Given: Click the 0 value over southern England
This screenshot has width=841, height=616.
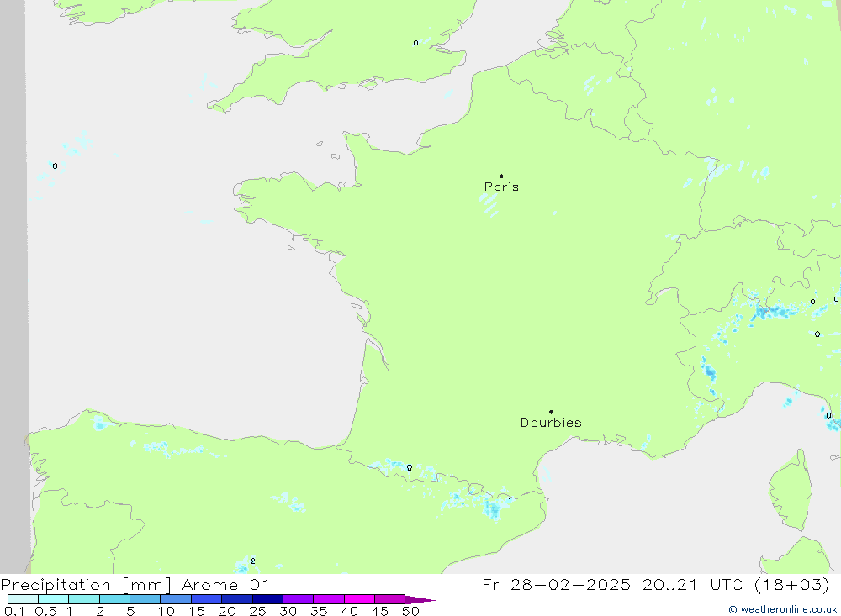Looking at the screenshot, I should pyautogui.click(x=415, y=43).
